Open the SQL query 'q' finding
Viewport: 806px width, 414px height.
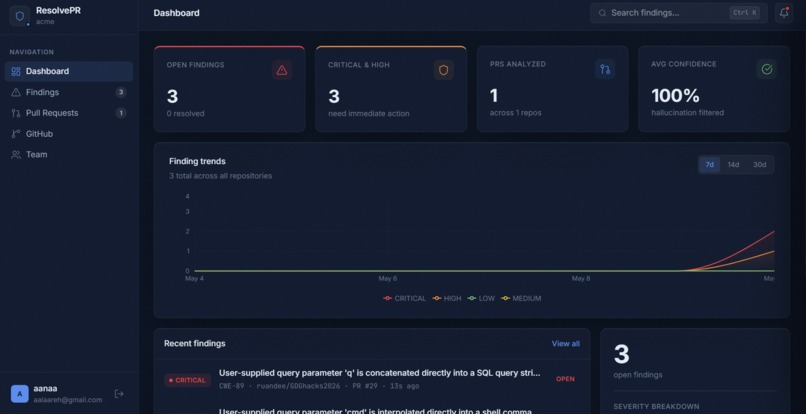[379, 373]
